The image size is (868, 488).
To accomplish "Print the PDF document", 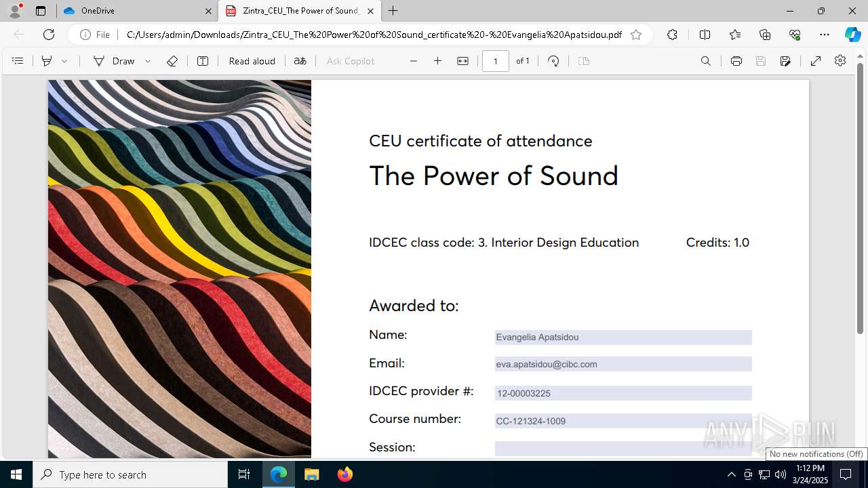I will pos(736,61).
